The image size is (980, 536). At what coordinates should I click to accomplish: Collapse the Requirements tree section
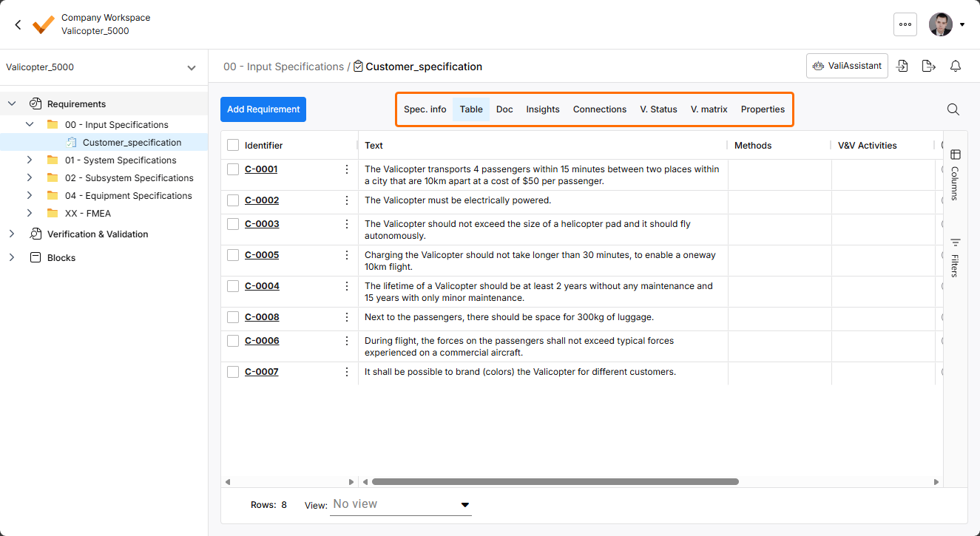point(12,104)
